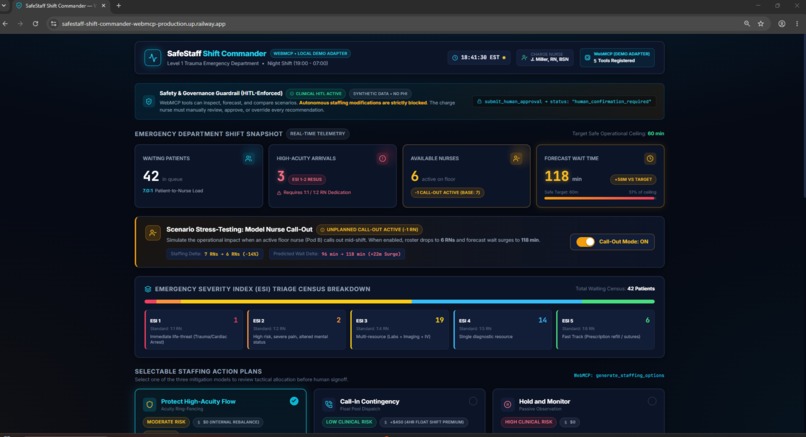Open the browser profile avatar icon
The width and height of the screenshot is (806, 437).
point(781,24)
